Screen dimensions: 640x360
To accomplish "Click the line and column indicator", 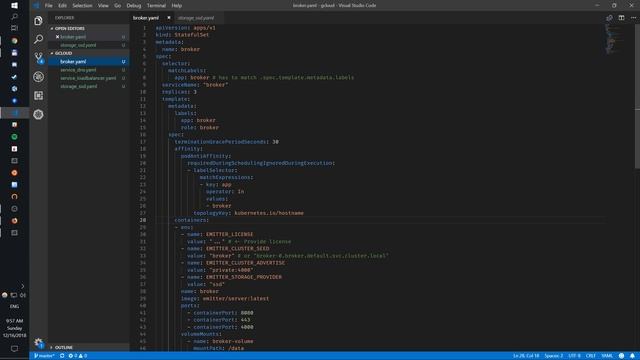I will [526, 356].
